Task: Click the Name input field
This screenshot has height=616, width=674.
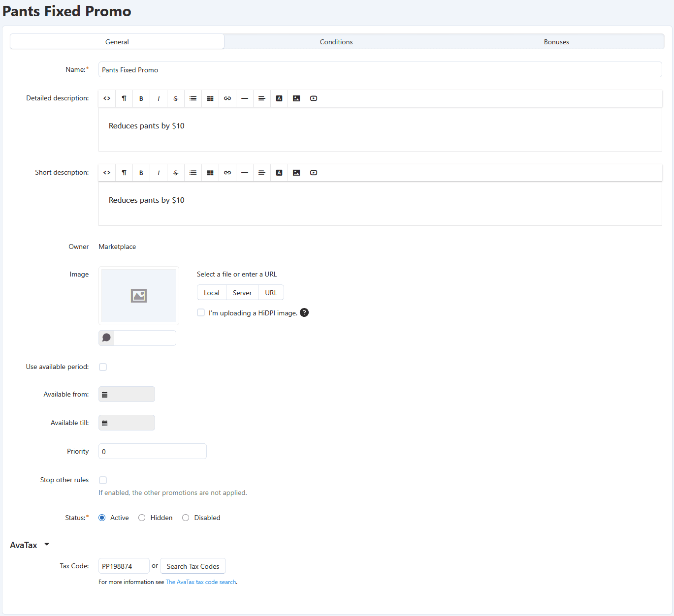Action: [x=380, y=70]
